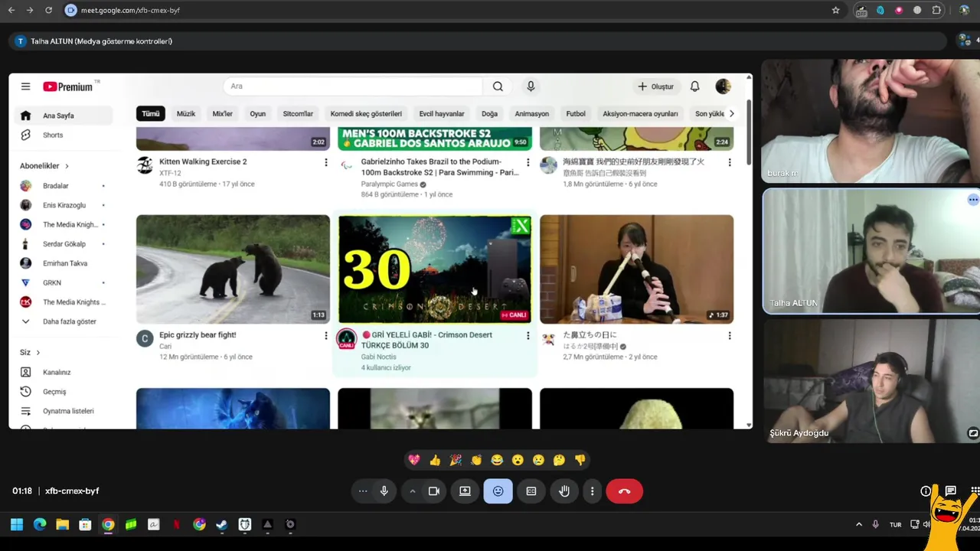Play the Crimson Desert 30 live thumbnail

[x=435, y=269]
